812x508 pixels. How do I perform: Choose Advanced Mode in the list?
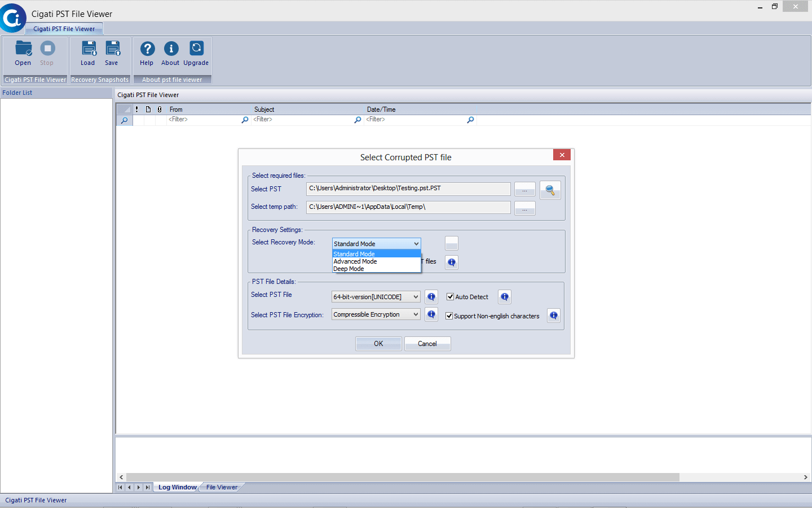pos(377,261)
